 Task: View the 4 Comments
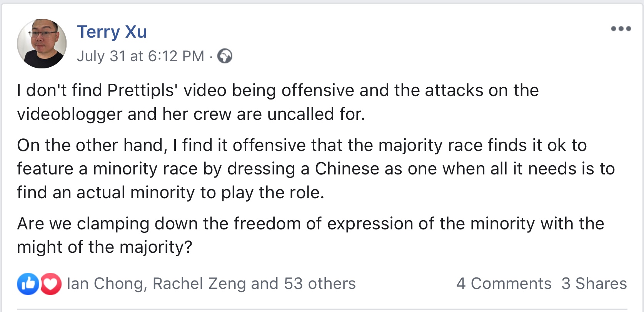tap(504, 284)
